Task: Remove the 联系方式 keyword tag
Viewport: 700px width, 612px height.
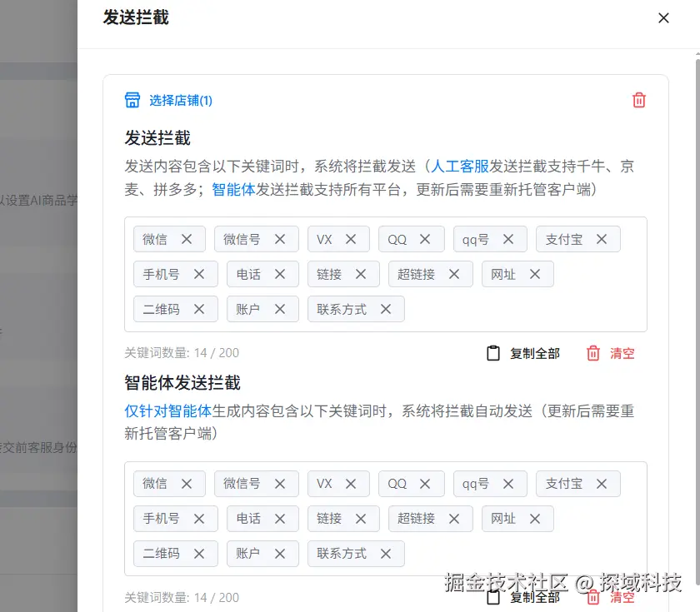Action: (x=385, y=309)
